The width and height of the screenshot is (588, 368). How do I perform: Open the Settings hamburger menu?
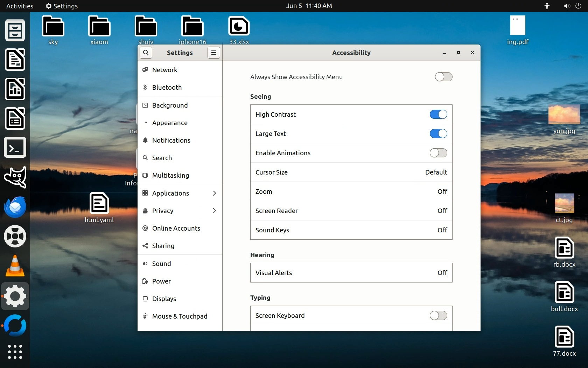[213, 53]
